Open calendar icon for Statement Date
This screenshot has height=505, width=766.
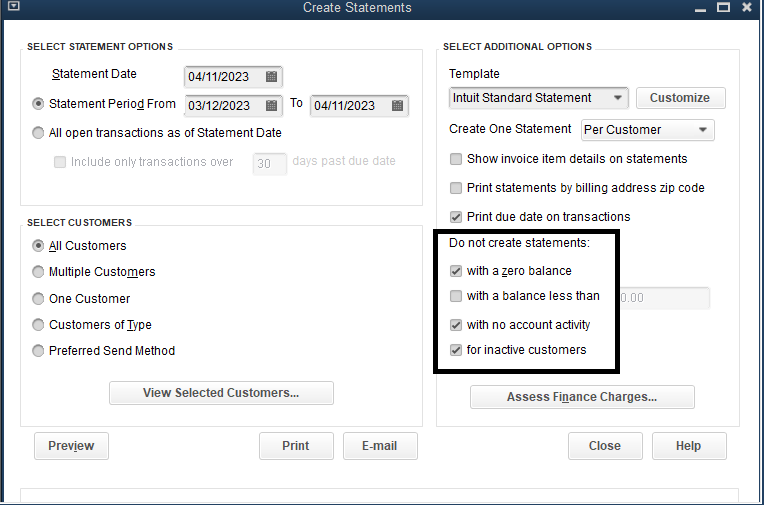coord(271,77)
